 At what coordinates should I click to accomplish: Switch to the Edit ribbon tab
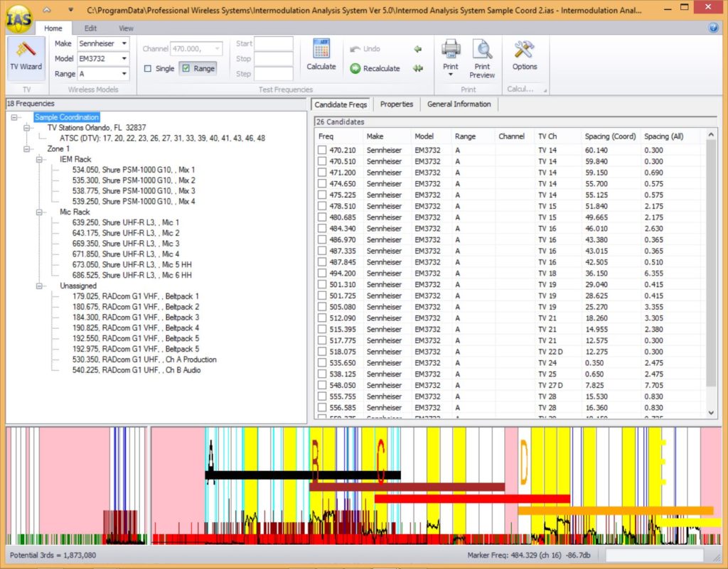coord(90,28)
